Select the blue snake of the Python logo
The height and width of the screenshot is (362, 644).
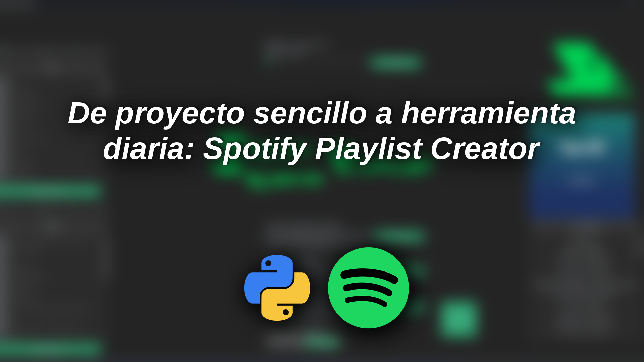click(269, 279)
